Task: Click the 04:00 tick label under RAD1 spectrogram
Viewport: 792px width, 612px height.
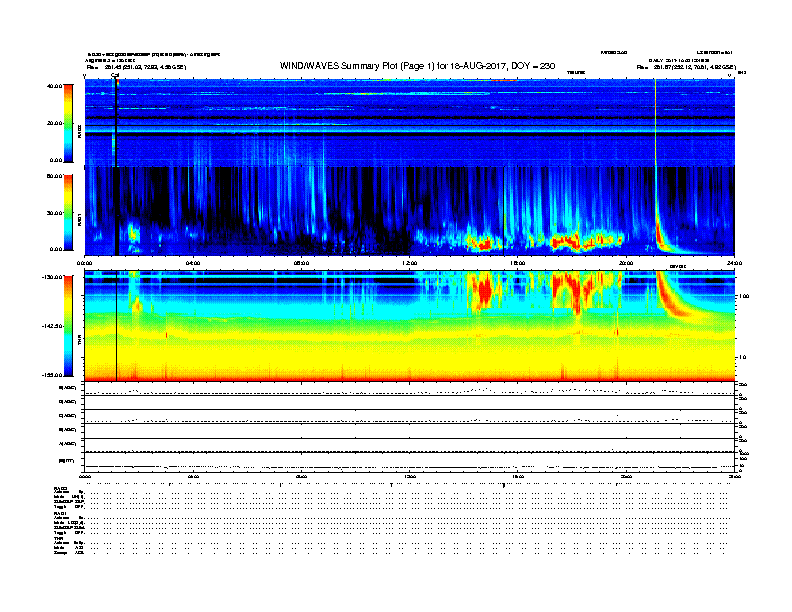Action: [193, 263]
